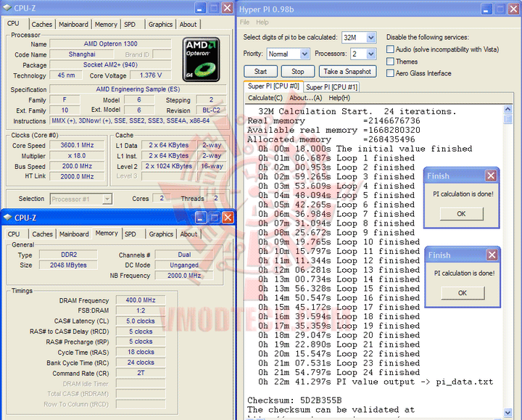Close the lower Finish dialog with its X
Image resolution: width=522 pixels, height=420 pixels.
point(492,255)
